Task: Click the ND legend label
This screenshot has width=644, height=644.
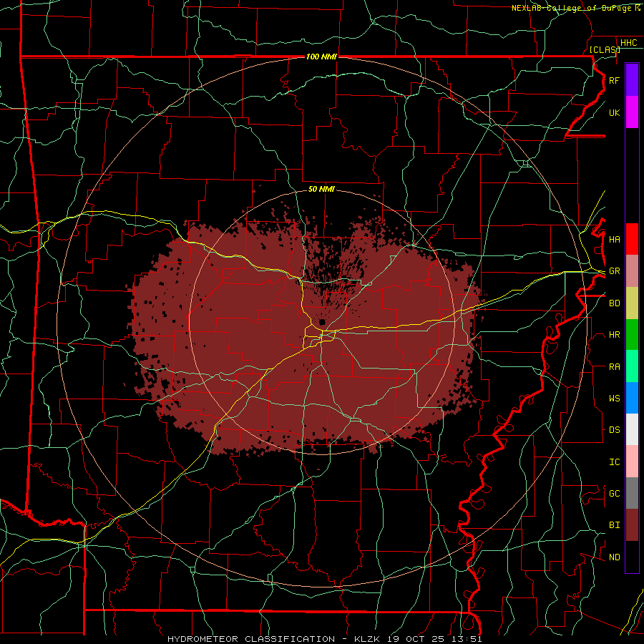Action: point(614,557)
